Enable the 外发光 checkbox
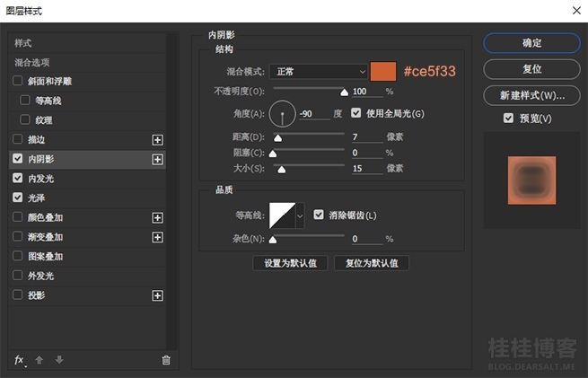 (x=17, y=276)
